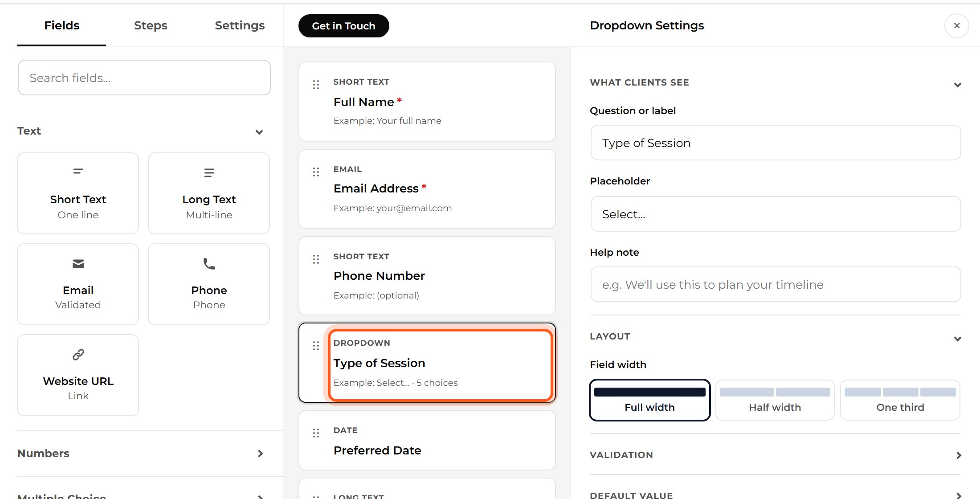
Task: Select the Phone Number form field
Action: (427, 276)
